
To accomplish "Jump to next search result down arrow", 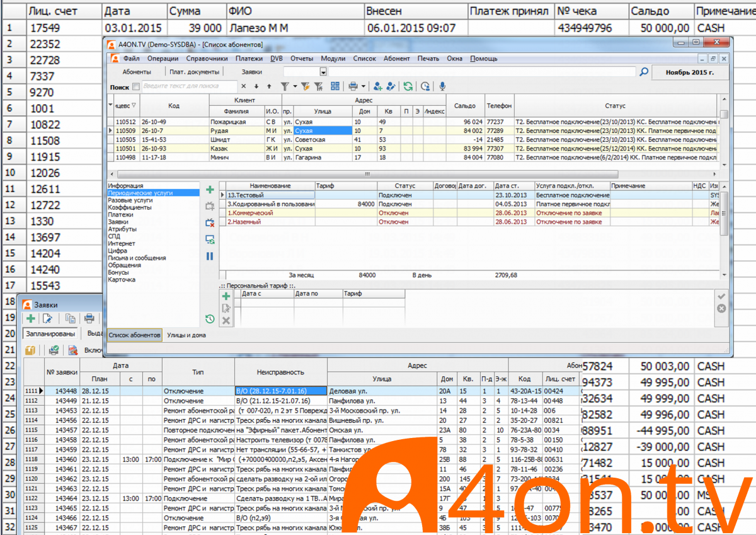I will (x=256, y=86).
